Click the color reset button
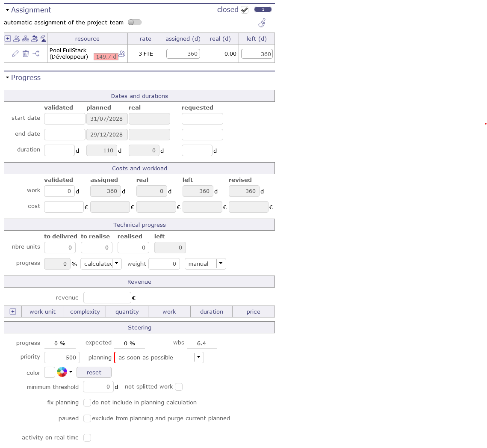This screenshot has height=448, width=487. pyautogui.click(x=94, y=372)
